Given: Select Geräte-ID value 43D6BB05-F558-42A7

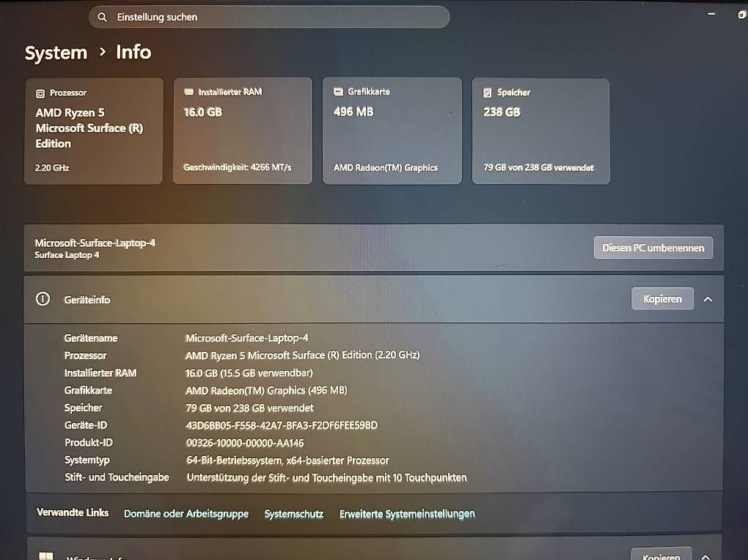Looking at the screenshot, I should click(x=282, y=425).
